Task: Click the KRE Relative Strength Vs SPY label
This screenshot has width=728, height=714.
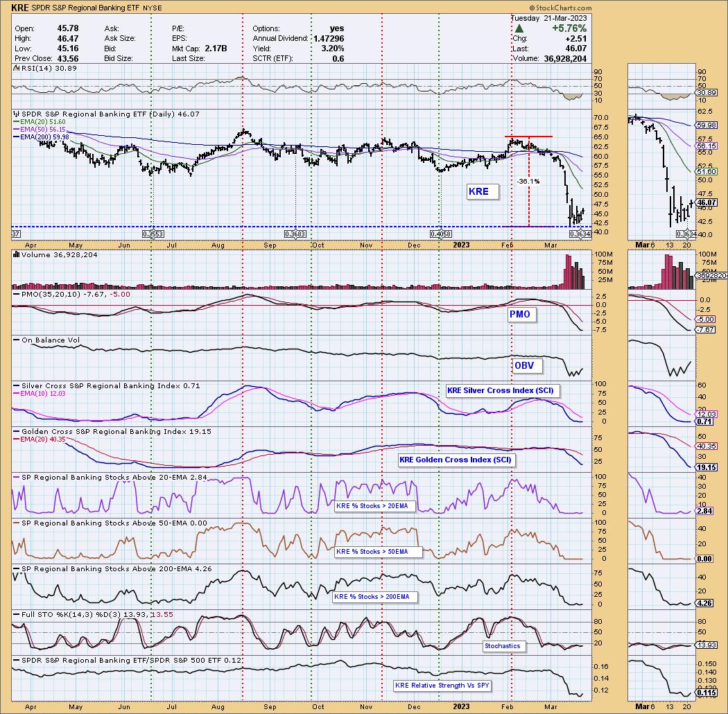Action: [444, 686]
